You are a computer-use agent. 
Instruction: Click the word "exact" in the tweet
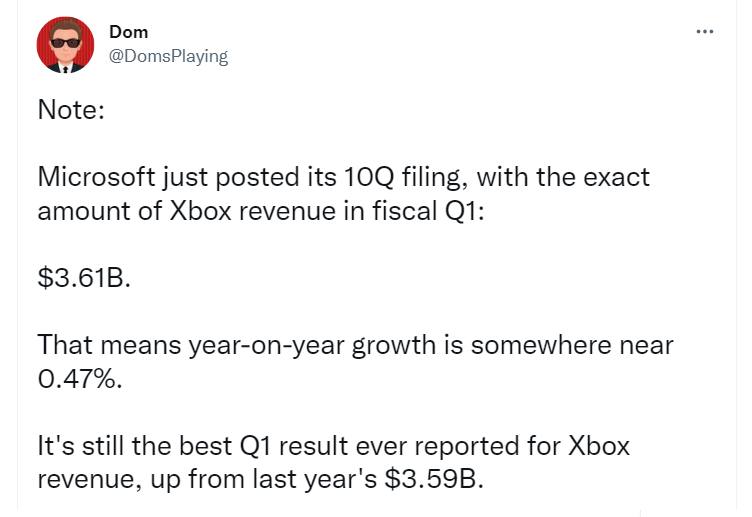614,178
